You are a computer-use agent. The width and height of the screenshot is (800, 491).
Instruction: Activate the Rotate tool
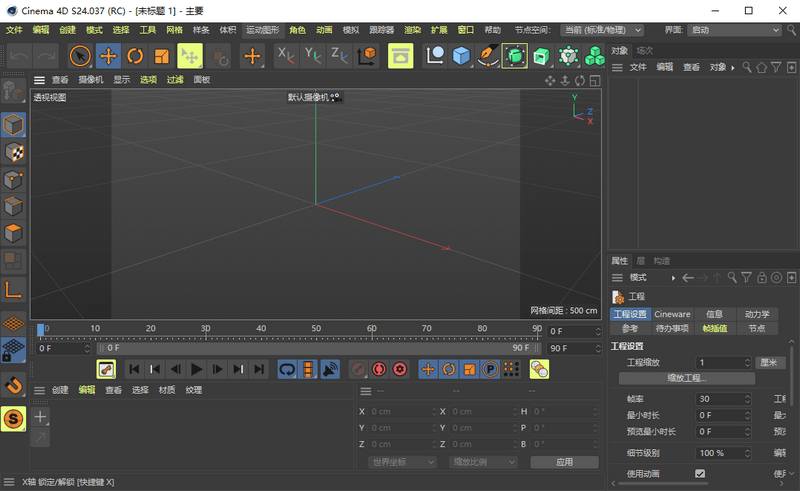(135, 56)
